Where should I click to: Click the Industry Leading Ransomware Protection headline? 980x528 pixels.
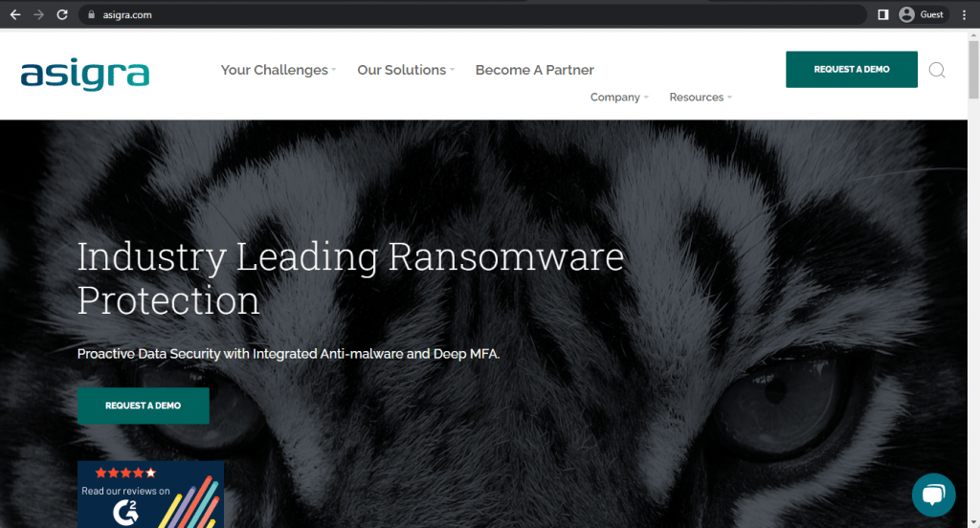[x=350, y=278]
